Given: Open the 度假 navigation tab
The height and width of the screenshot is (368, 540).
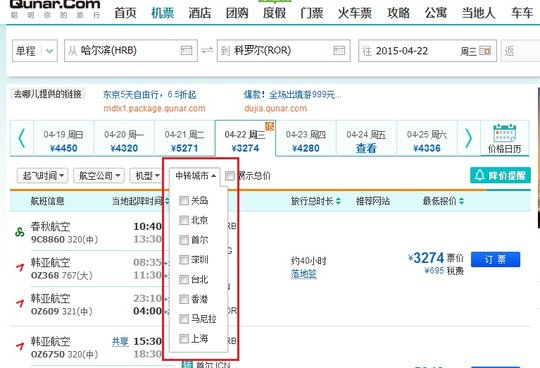Looking at the screenshot, I should 274,13.
